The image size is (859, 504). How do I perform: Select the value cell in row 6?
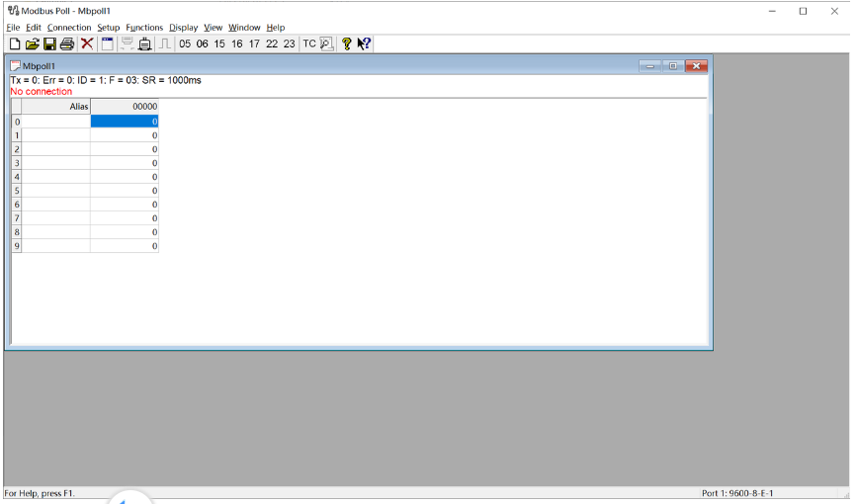click(125, 205)
